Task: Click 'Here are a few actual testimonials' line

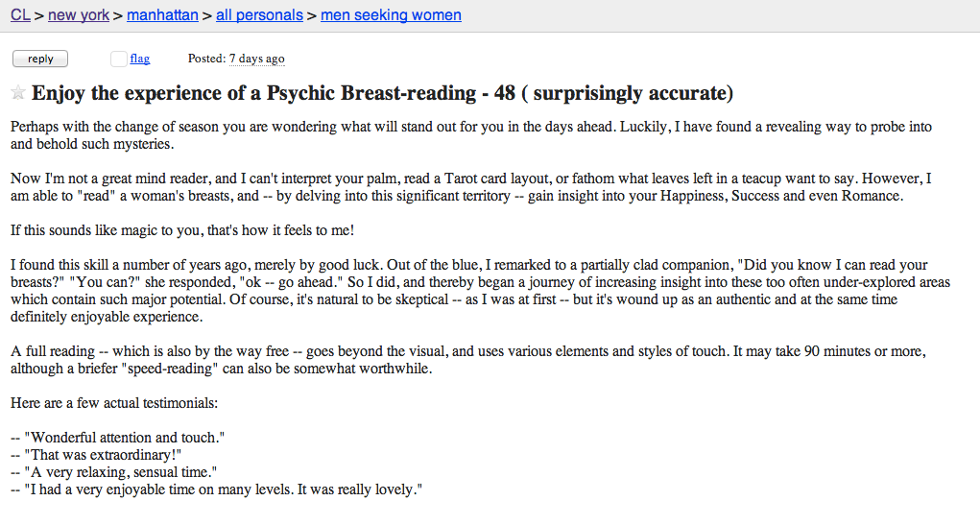Action: 114,403
